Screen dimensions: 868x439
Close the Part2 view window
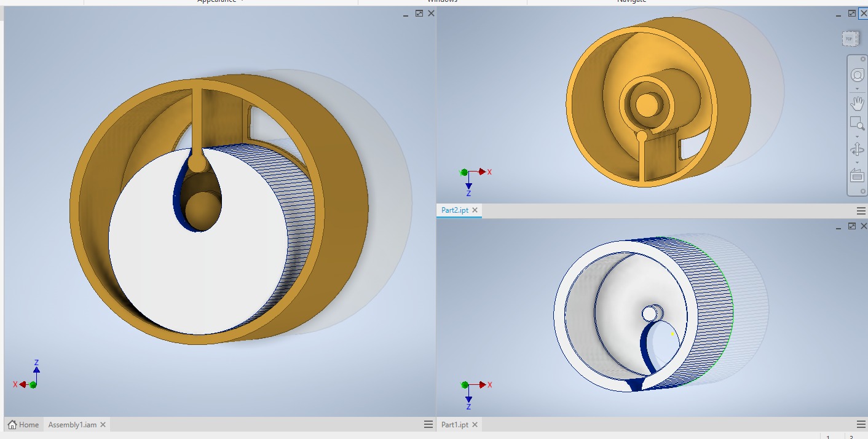pos(863,13)
